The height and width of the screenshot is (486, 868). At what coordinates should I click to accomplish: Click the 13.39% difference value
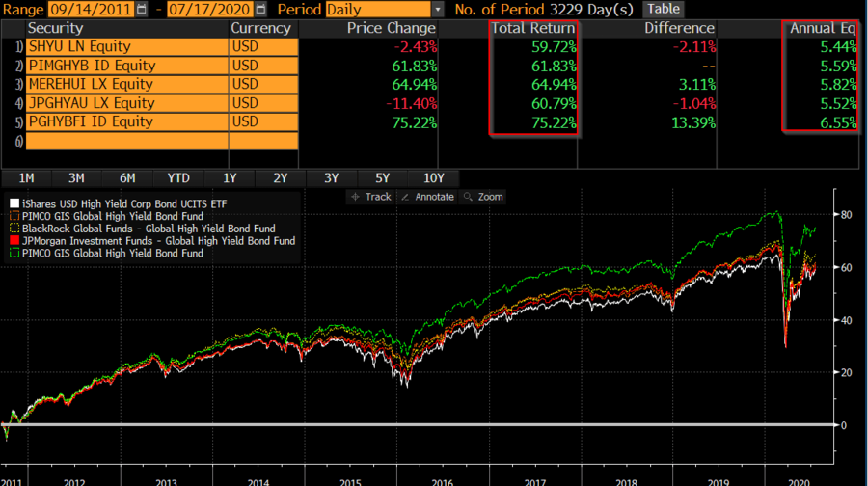click(693, 122)
